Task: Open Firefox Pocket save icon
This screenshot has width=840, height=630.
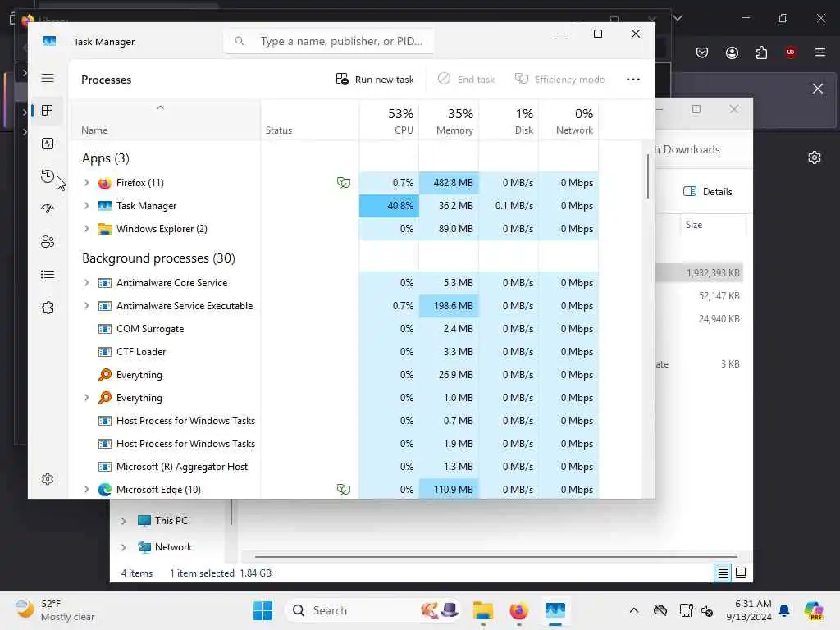Action: [x=702, y=52]
